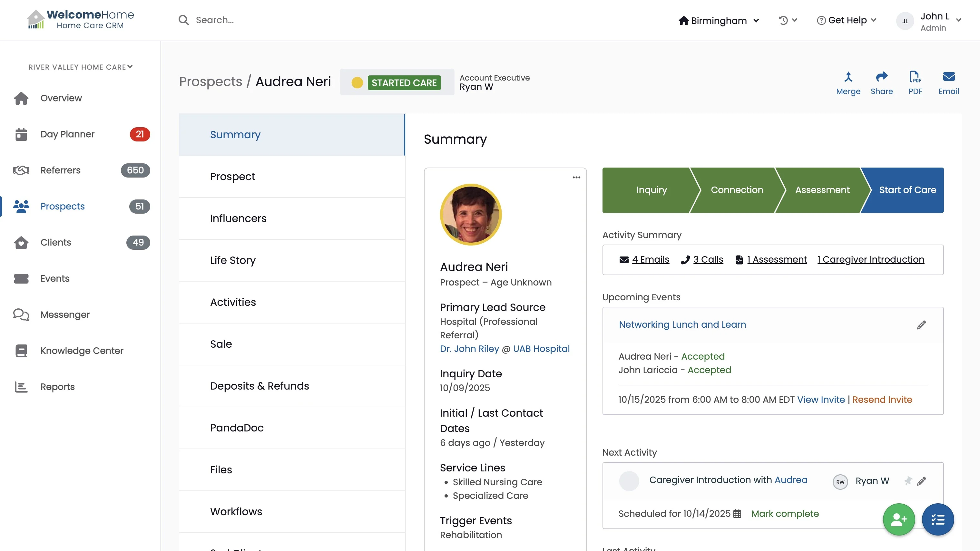Click the Email envelope icon

click(948, 77)
